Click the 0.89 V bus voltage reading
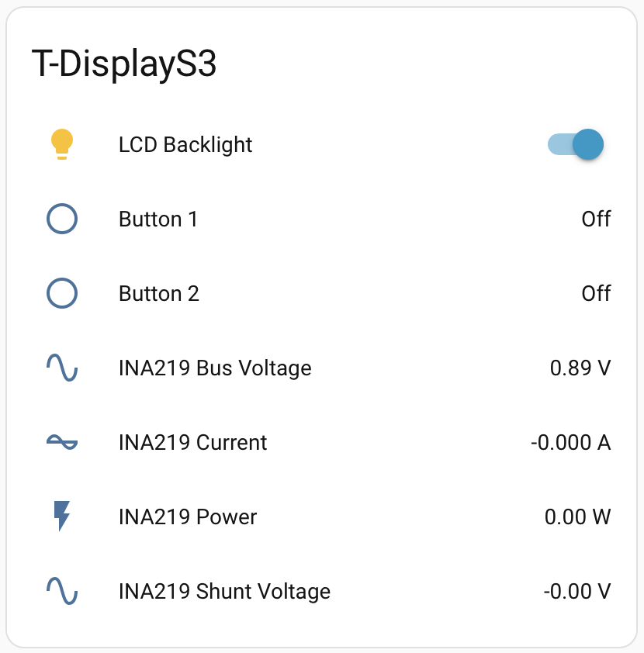The height and width of the screenshot is (653, 644). pyautogui.click(x=580, y=368)
